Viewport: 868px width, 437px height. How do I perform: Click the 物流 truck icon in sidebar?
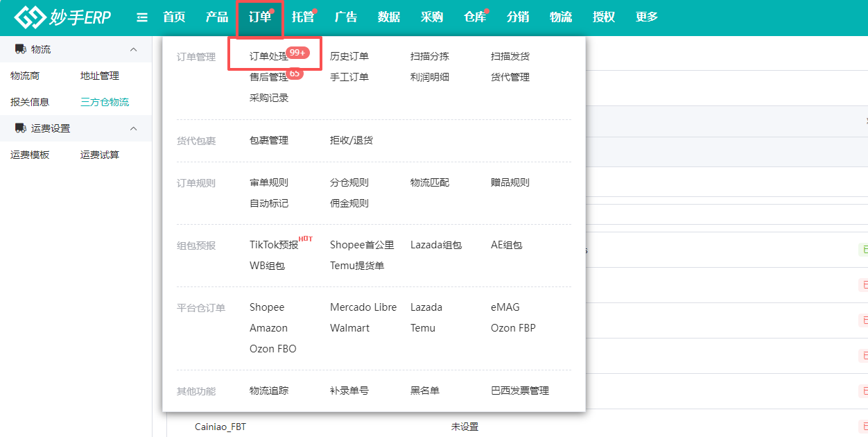click(x=20, y=49)
